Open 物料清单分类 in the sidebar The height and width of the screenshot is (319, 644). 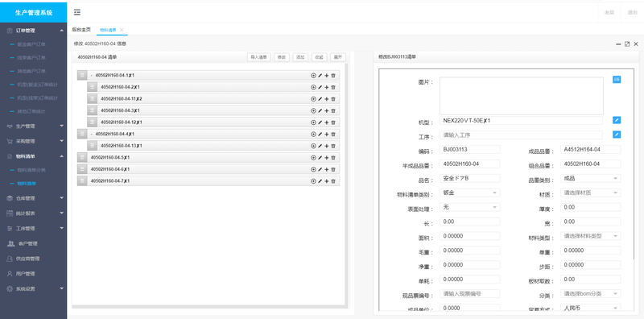(x=31, y=170)
